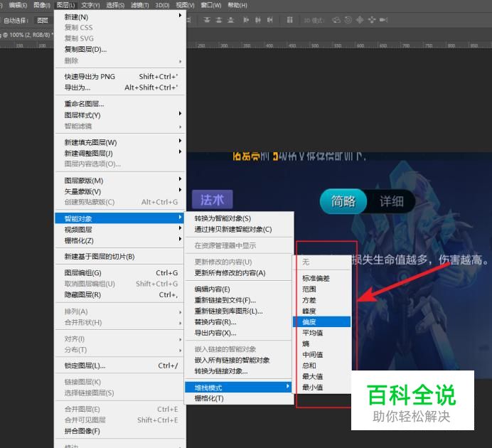The width and height of the screenshot is (492, 448).
Task: Select the 3D rotate mode icon
Action: point(336,20)
